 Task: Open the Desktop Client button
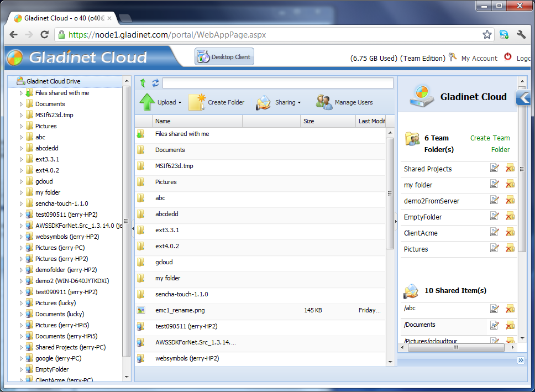point(224,57)
